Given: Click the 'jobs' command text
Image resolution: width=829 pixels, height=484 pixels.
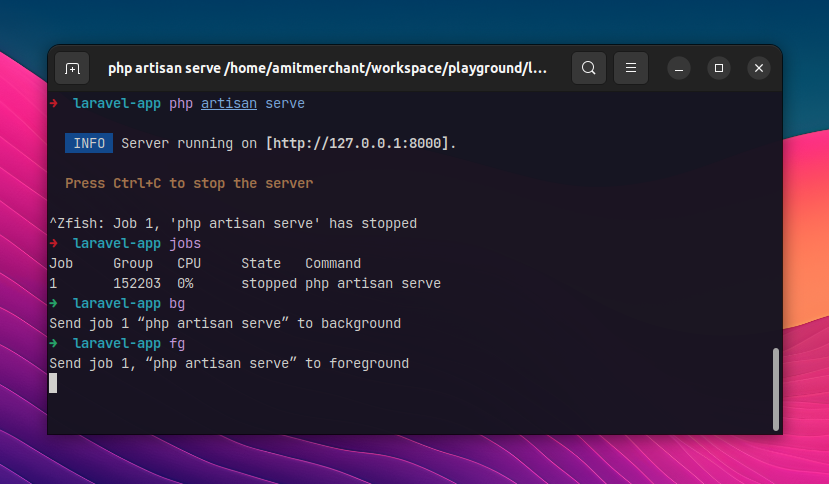Looking at the screenshot, I should tap(185, 243).
